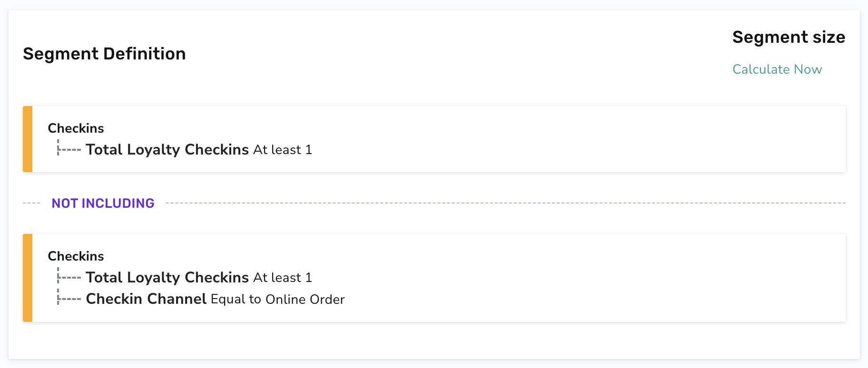Viewport: 868px width, 368px height.
Task: Select the Checkins label in the first card
Action: coord(76,128)
